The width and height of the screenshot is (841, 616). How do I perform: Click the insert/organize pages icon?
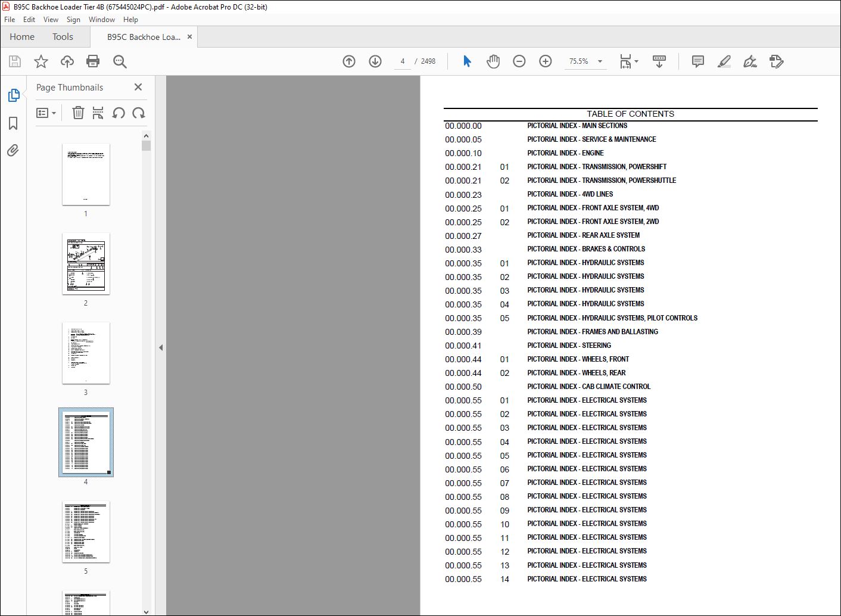tap(98, 113)
